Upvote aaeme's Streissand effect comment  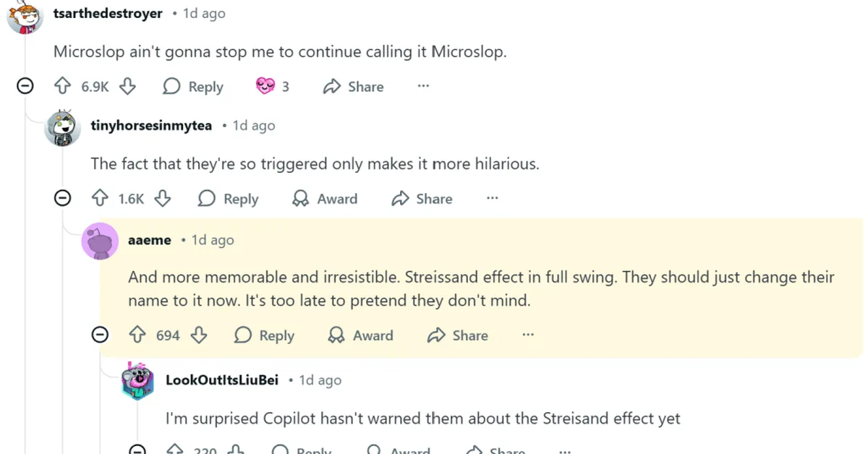[136, 335]
